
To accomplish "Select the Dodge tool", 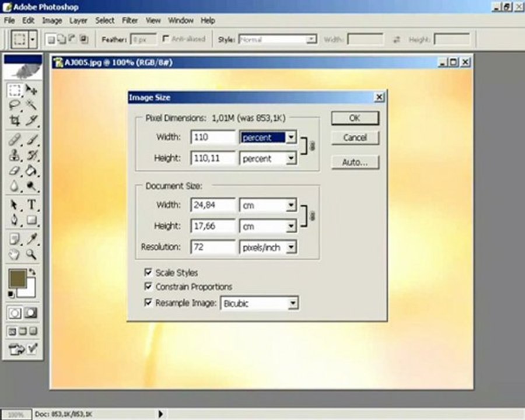I will pyautogui.click(x=32, y=186).
